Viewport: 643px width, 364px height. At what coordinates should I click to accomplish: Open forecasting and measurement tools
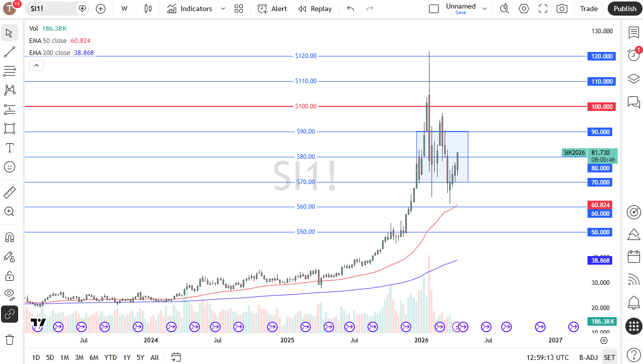pos(9,109)
